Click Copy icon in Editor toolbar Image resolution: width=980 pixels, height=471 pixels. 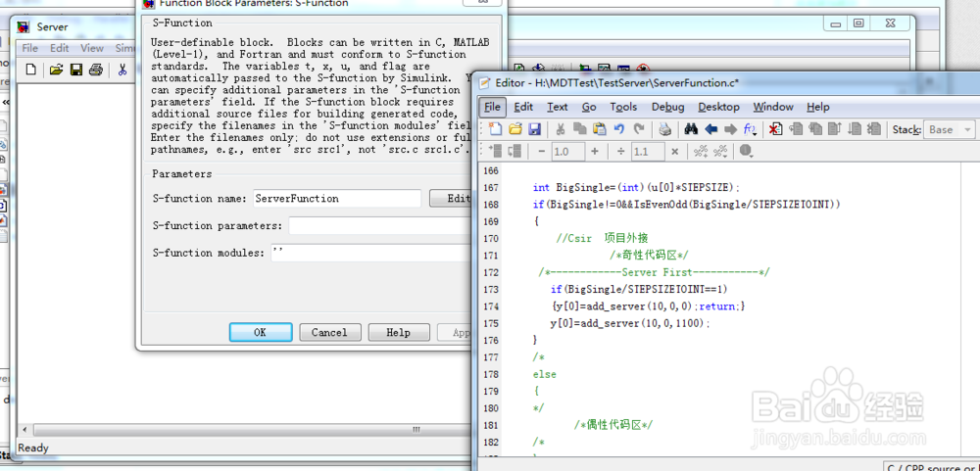point(580,129)
